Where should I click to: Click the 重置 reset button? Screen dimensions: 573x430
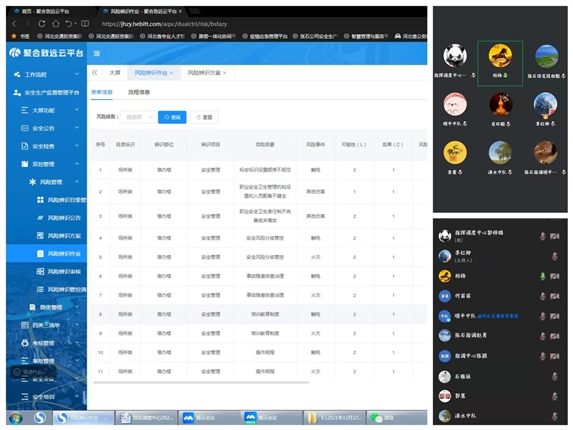click(204, 117)
